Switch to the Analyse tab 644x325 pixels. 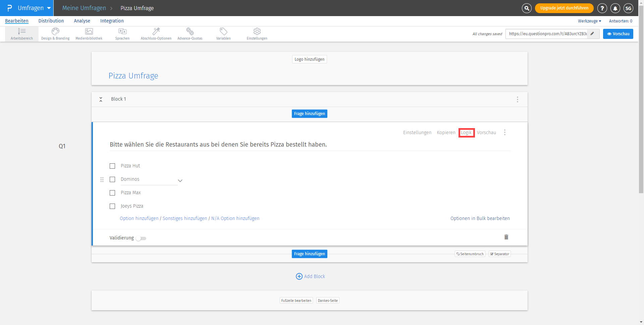tap(82, 21)
